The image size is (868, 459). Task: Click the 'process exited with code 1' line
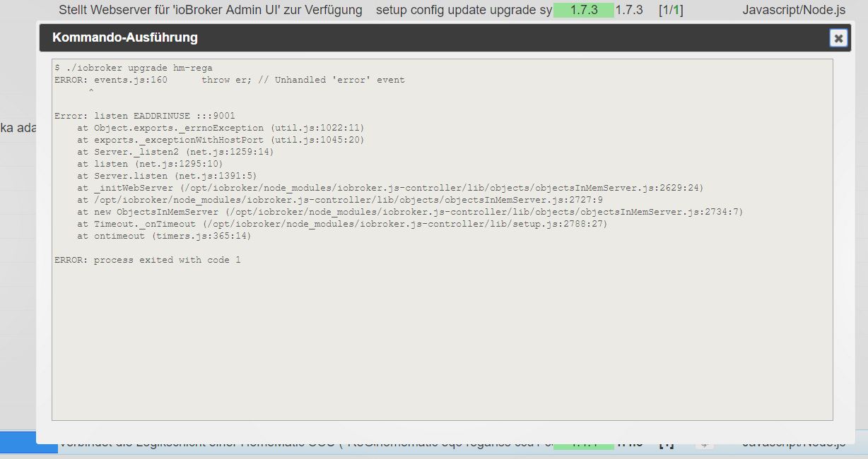tap(147, 260)
